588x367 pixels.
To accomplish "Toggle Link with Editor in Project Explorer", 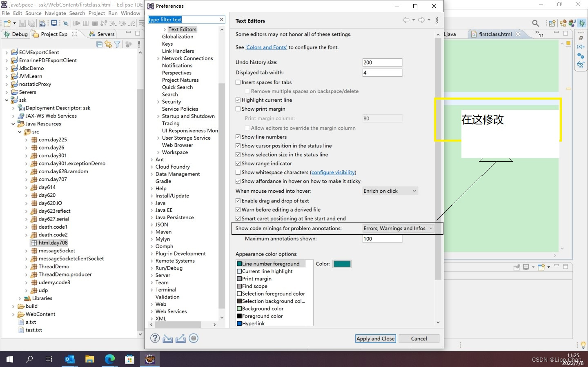I will (x=108, y=44).
